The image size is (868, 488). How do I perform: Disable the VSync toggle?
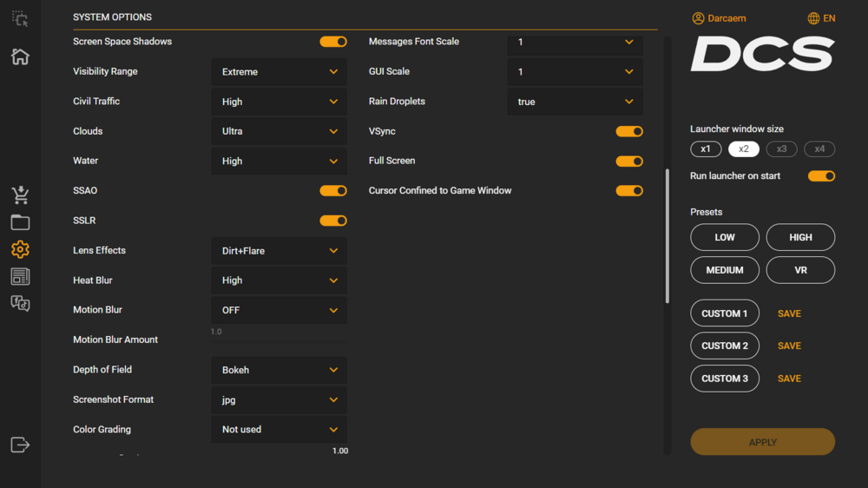pos(629,131)
